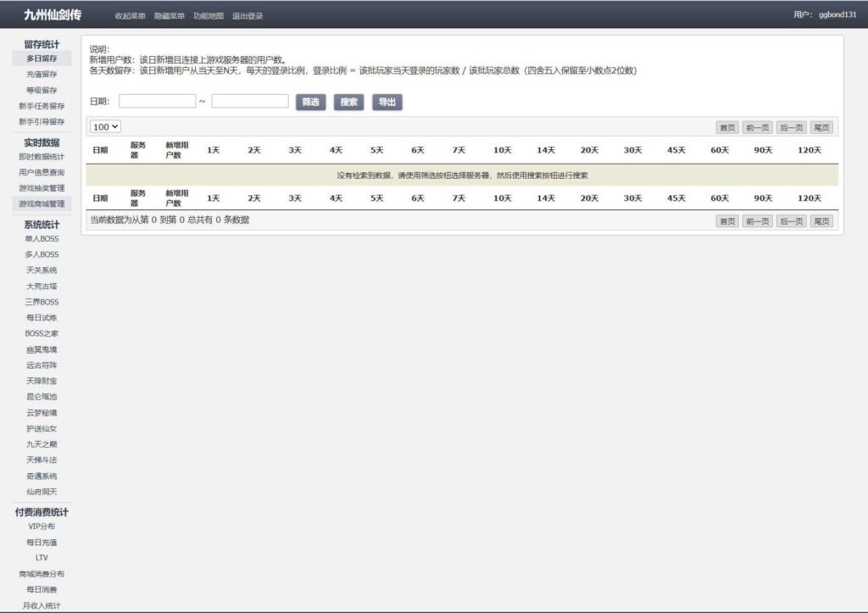Open VIP分布 under 付费消费统计
This screenshot has height=613, width=868.
coord(42,527)
